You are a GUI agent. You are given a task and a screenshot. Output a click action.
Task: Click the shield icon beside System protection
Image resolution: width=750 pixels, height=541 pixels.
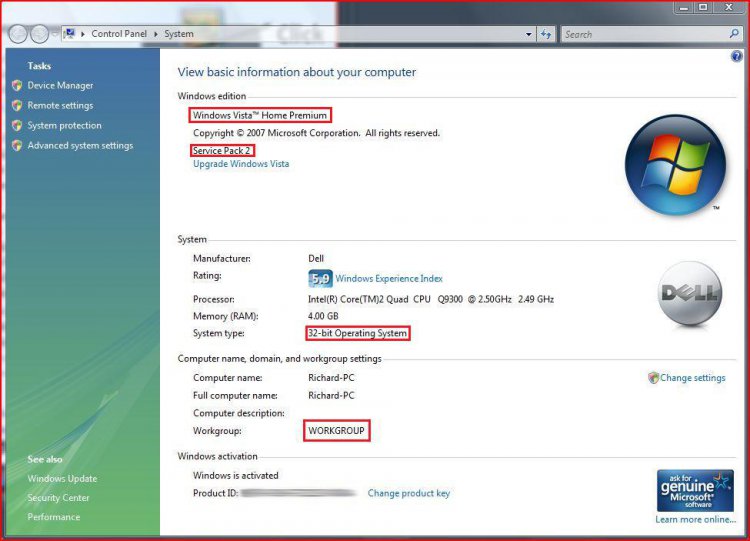coord(17,125)
